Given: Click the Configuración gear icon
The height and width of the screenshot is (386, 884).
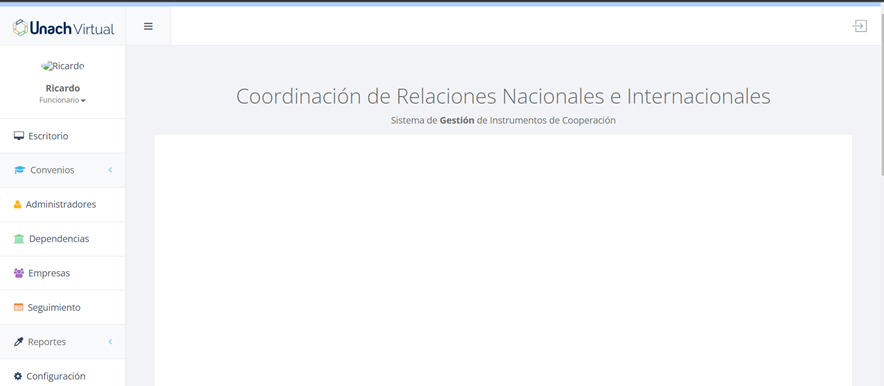Looking at the screenshot, I should pos(18,376).
